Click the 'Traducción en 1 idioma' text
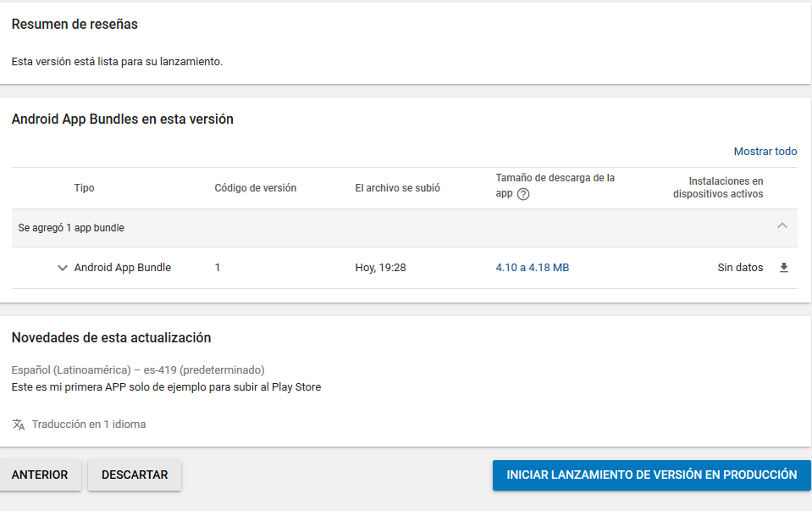The width and height of the screenshot is (812, 511). [x=88, y=424]
